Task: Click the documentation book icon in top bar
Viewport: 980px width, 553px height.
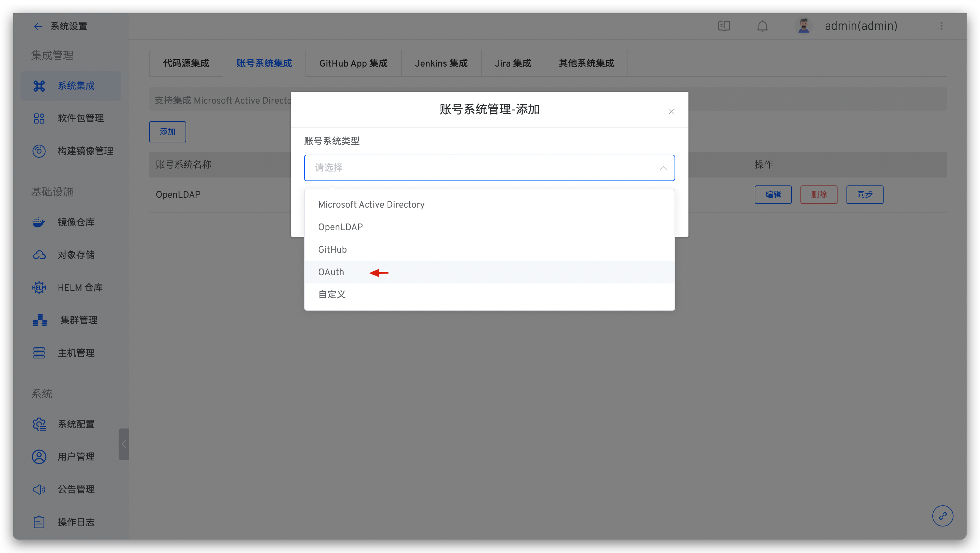Action: coord(724,26)
